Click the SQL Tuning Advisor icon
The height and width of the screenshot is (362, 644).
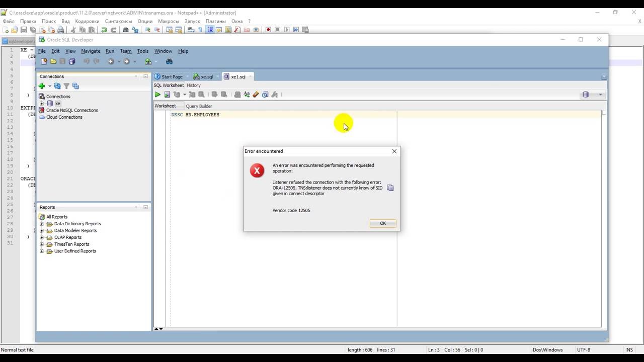tap(201, 95)
